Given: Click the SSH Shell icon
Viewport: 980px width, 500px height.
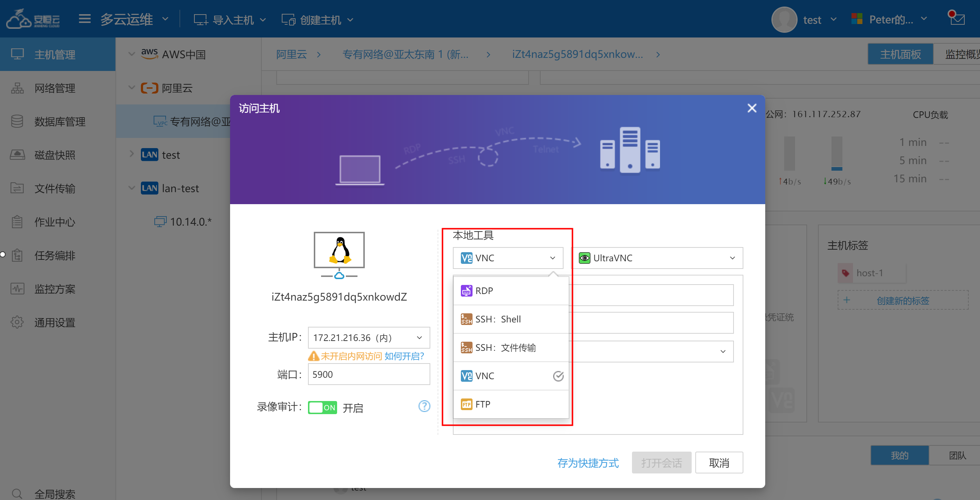Looking at the screenshot, I should coord(466,320).
